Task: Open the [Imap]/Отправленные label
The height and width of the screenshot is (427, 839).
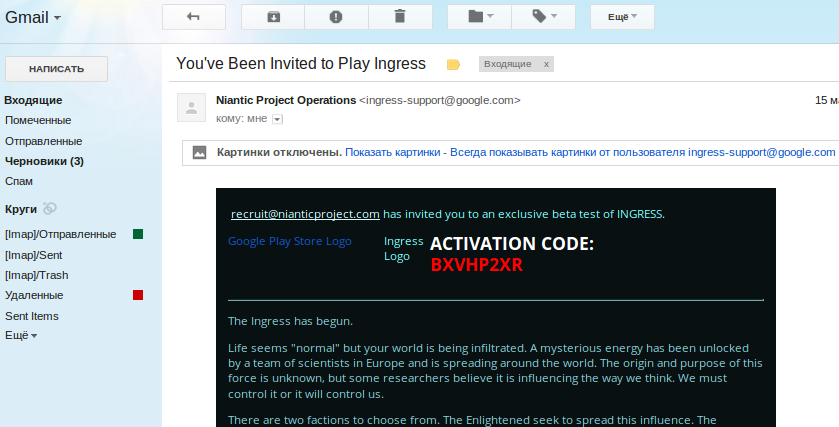Action: click(60, 234)
